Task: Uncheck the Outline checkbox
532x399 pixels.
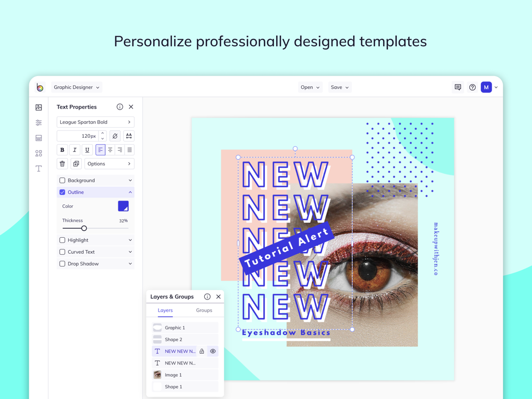Action: click(62, 193)
